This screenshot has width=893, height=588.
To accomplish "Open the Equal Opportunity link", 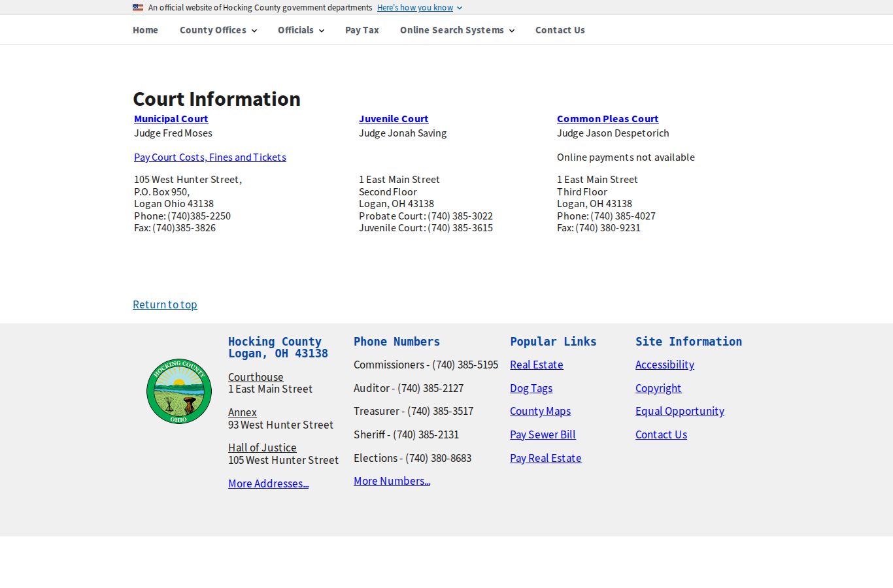I will (680, 411).
